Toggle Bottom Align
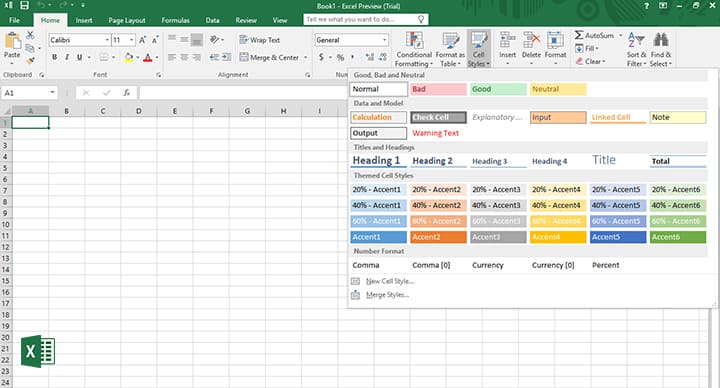The height and width of the screenshot is (388, 720). (197, 40)
